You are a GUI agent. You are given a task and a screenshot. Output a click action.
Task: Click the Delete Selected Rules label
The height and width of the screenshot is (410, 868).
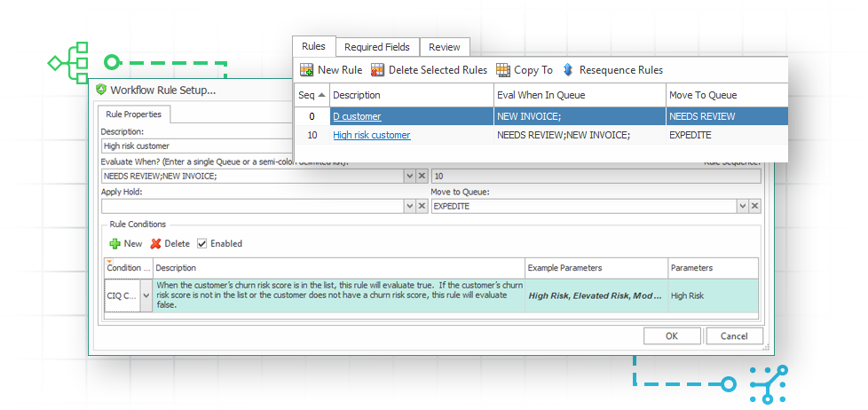438,70
